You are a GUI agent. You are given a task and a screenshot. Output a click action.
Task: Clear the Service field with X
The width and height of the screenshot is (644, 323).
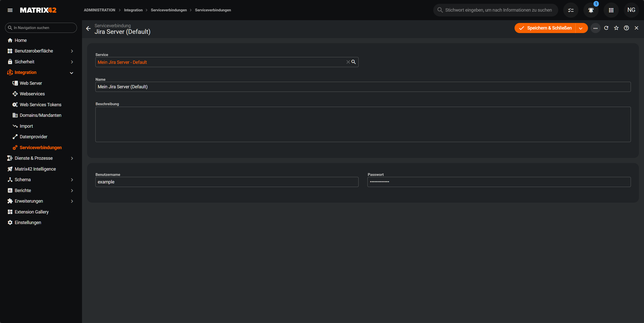[x=348, y=62]
